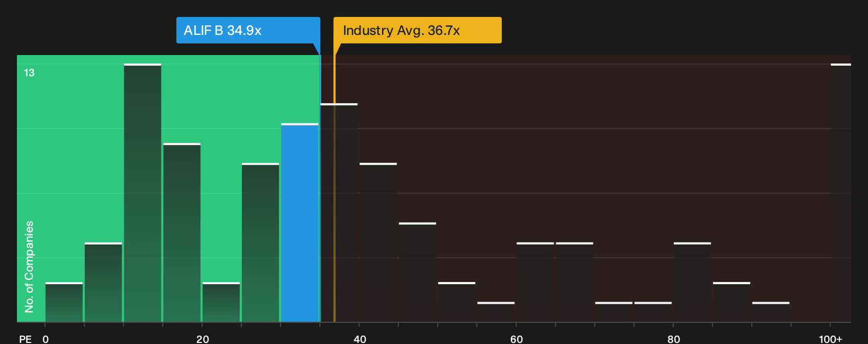This screenshot has width=868, height=344.
Task: Click the 20 x-axis tick label
Action: point(203,339)
